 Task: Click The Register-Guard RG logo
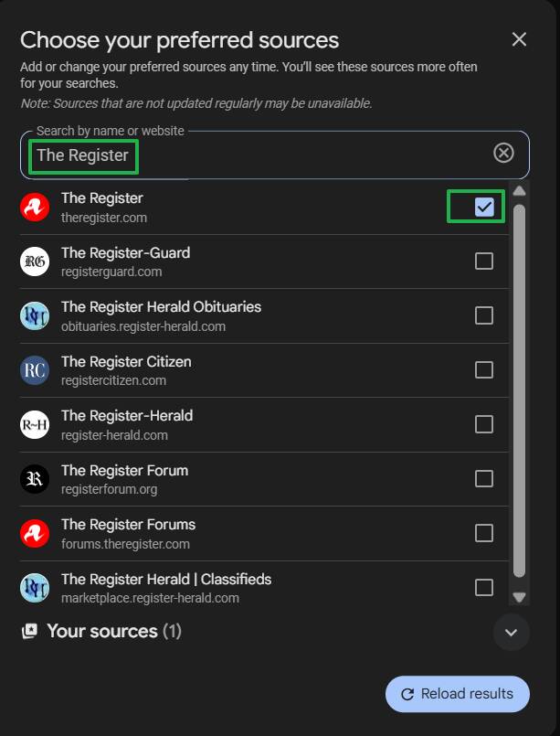tap(35, 261)
